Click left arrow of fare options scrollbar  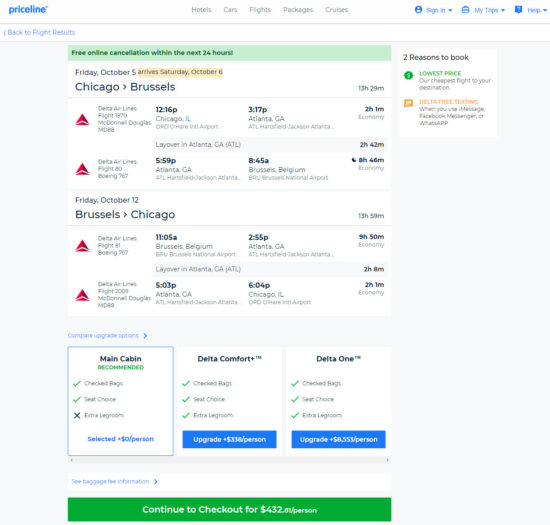[x=72, y=460]
